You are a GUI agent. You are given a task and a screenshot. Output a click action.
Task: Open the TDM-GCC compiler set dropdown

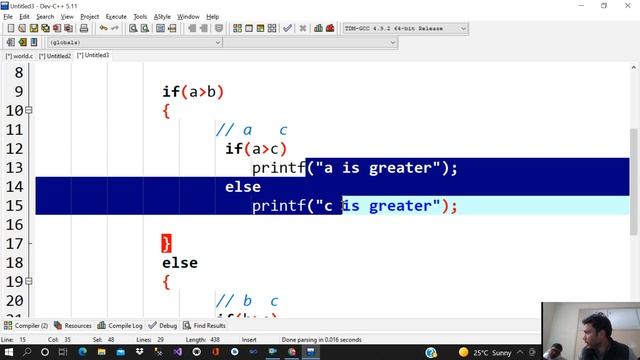point(405,29)
